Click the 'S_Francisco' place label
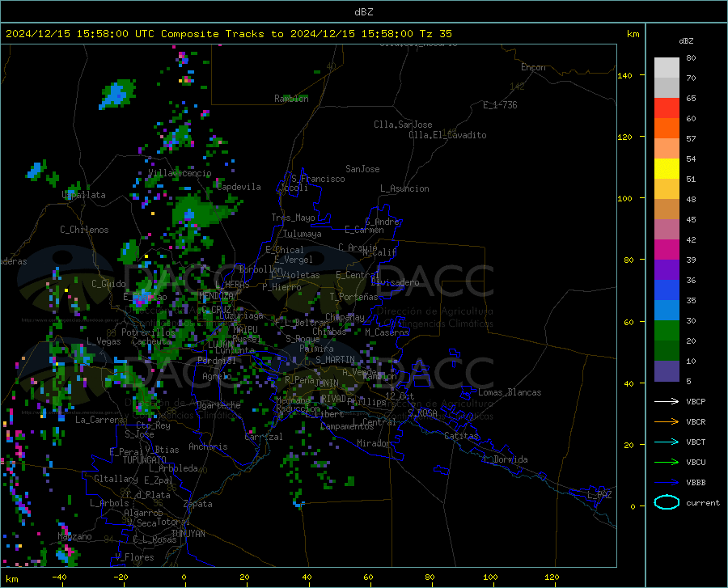Viewport: 728px width, 588px height. point(318,179)
